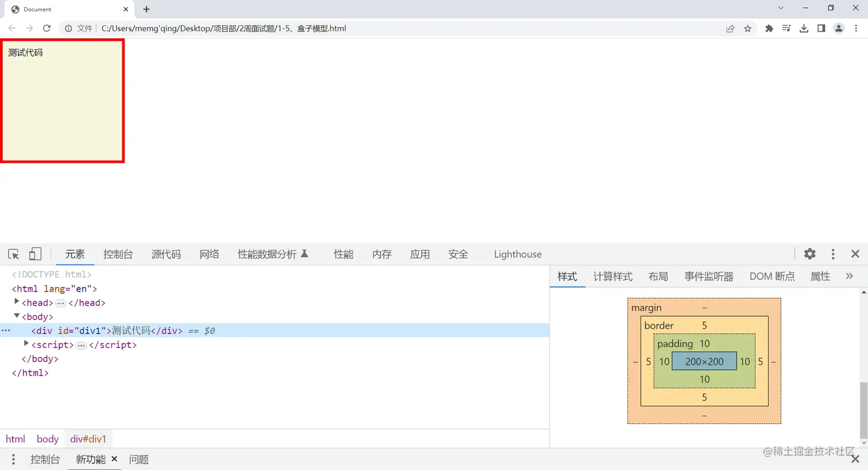Screen dimensions: 868x470
Task: Open the row actions ellipsis beside div1
Action: [6, 331]
